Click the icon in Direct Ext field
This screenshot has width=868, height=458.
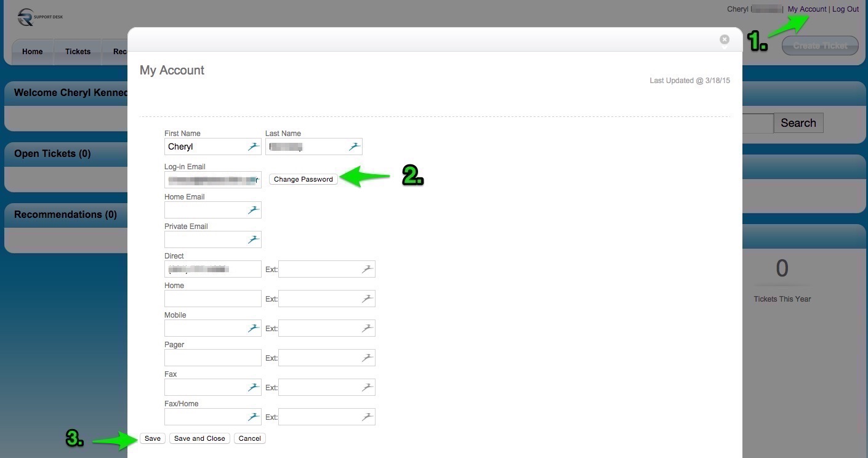click(x=368, y=269)
